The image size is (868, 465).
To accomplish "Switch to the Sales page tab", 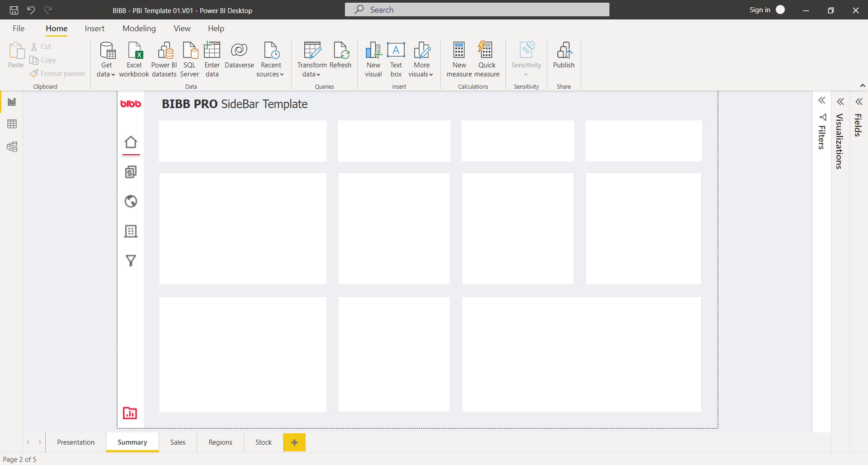I will pos(178,442).
